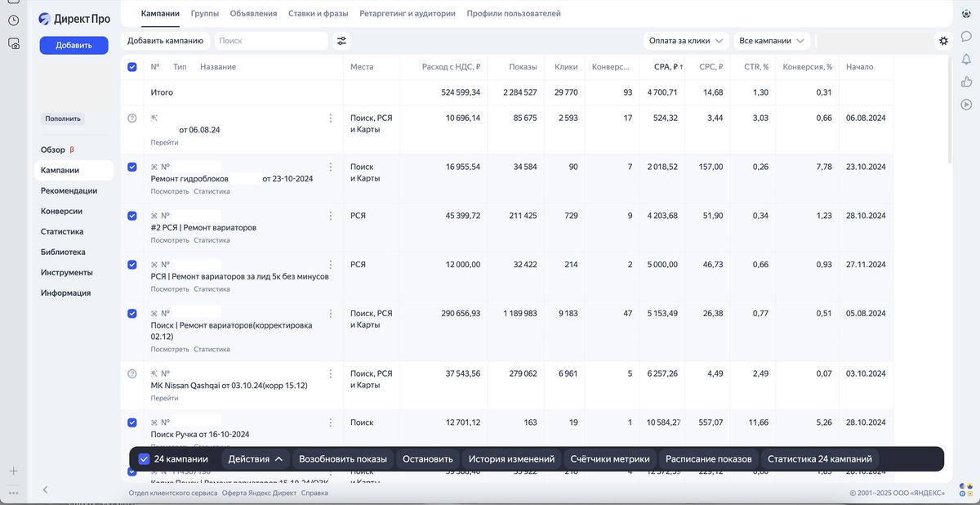980x505 pixels.
Task: Click the blue Добавить button
Action: click(73, 46)
